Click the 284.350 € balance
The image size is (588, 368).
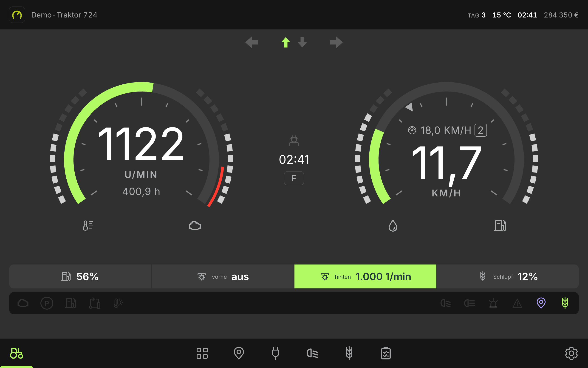pos(561,15)
